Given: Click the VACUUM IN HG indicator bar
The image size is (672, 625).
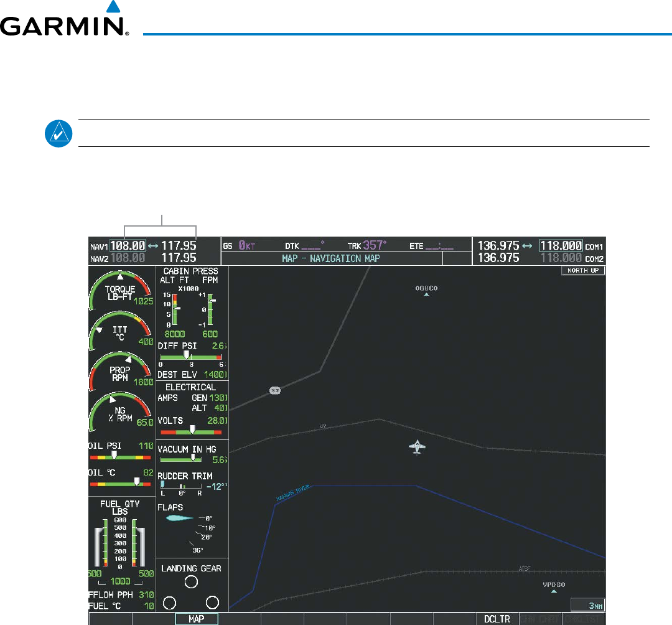Looking at the screenshot, I should tap(180, 459).
